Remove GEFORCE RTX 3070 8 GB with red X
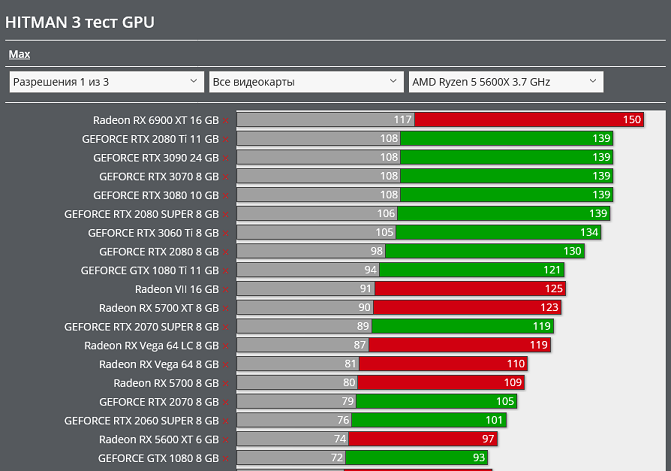The width and height of the screenshot is (671, 471). click(x=226, y=177)
